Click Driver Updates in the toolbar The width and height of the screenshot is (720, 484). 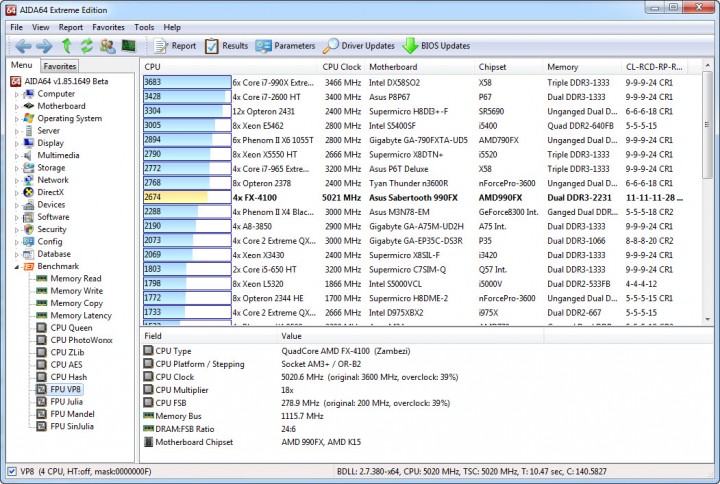[x=359, y=46]
